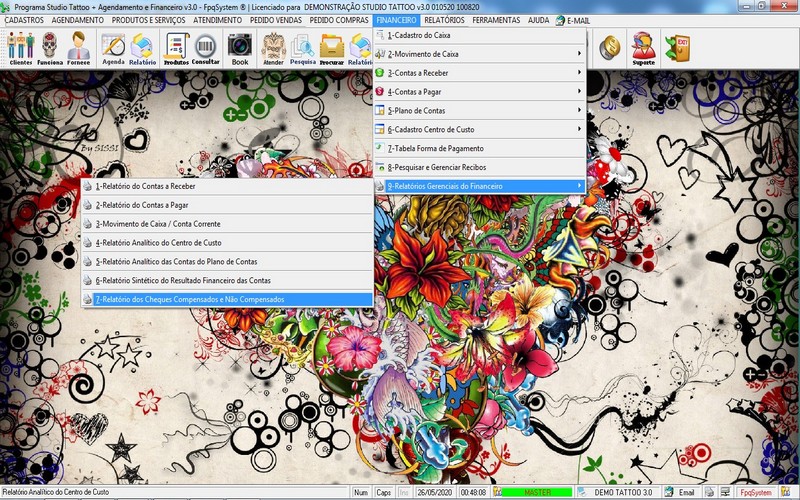800x500 pixels.
Task: Click the Procurar folder icon
Action: pyautogui.click(x=332, y=48)
